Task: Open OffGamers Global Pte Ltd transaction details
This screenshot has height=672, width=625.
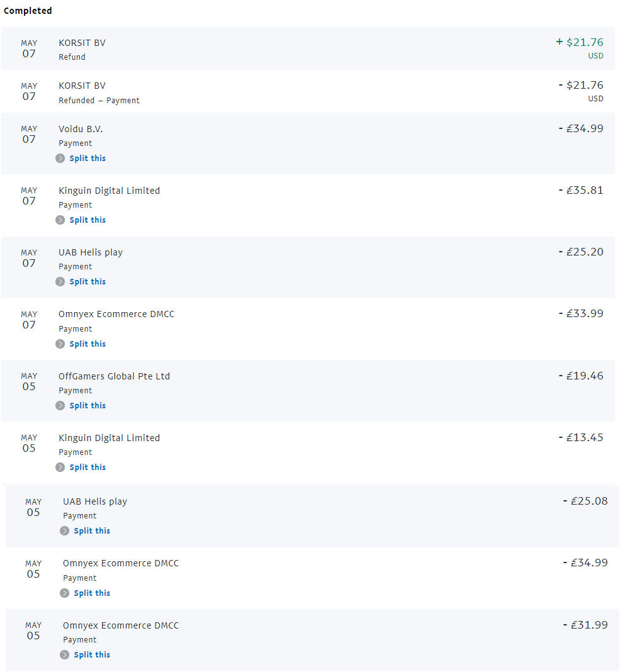Action: tap(308, 391)
